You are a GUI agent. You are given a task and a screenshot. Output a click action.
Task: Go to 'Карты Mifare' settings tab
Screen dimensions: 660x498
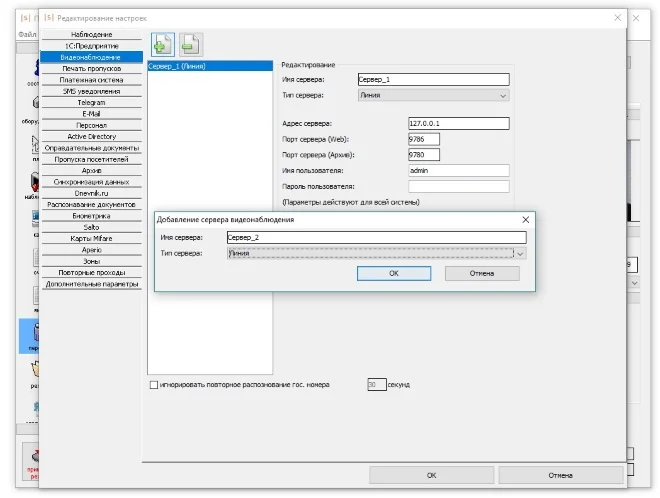click(x=92, y=238)
